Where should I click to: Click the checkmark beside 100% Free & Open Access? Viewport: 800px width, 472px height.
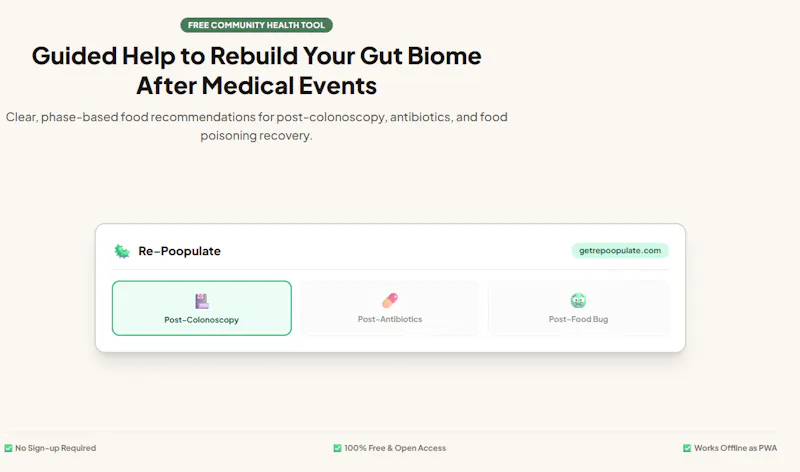pyautogui.click(x=337, y=448)
